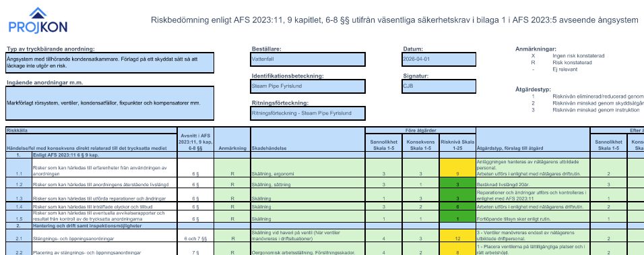
Task: Select the Identifikationsbeteckning label
Action: point(288,76)
